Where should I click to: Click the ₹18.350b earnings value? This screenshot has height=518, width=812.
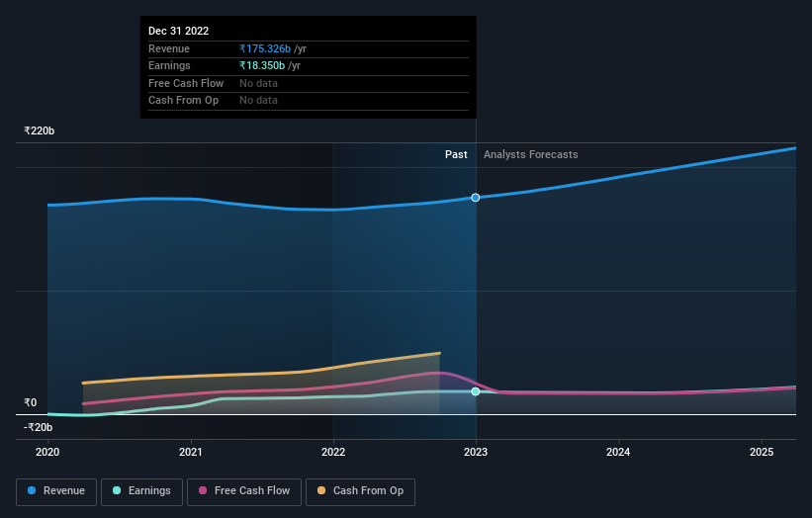(262, 65)
